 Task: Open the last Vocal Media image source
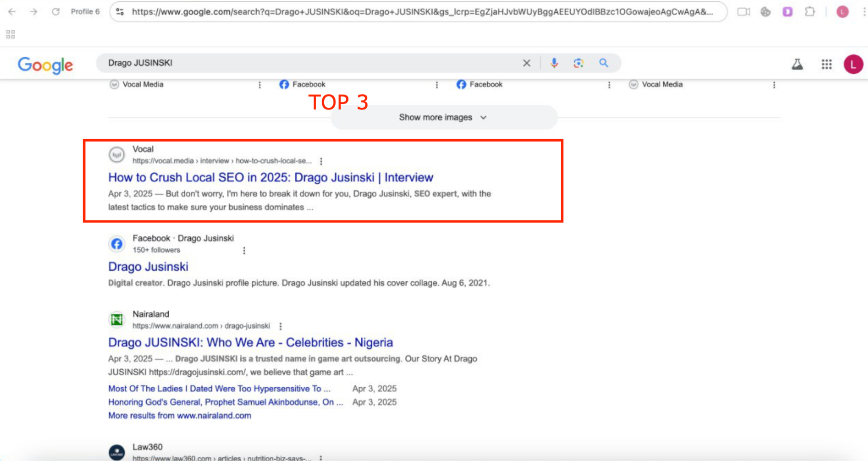tap(656, 84)
